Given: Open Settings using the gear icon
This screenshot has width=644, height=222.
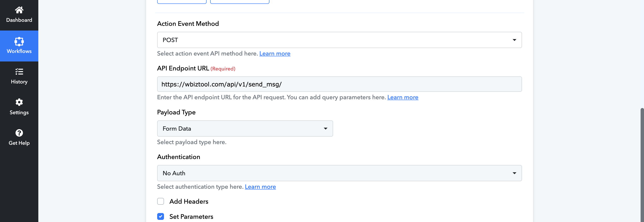Looking at the screenshot, I should click(19, 102).
